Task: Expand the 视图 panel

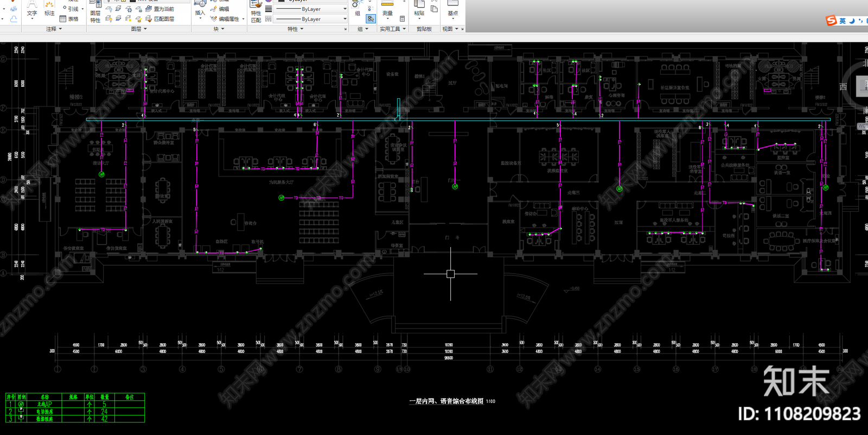Action: point(450,29)
